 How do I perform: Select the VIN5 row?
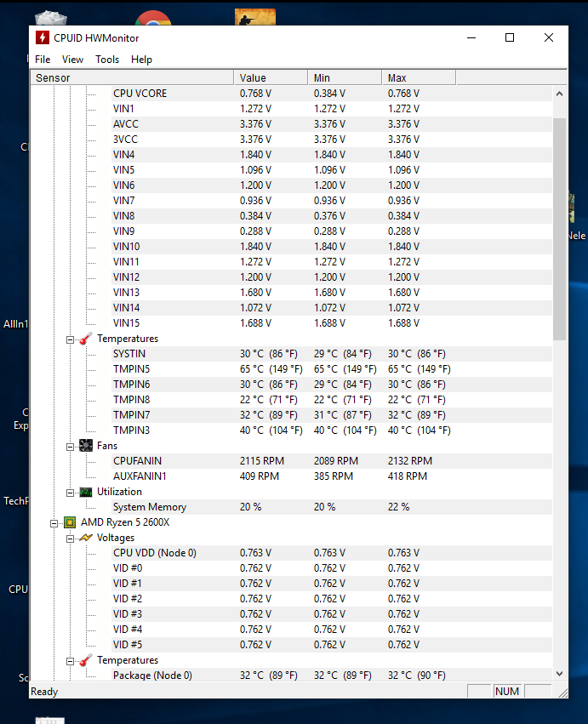coord(332,170)
